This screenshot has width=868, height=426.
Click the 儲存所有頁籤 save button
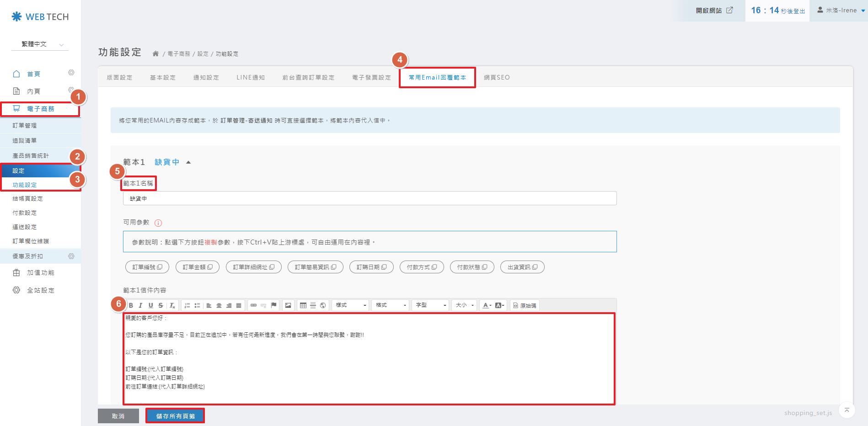click(175, 416)
